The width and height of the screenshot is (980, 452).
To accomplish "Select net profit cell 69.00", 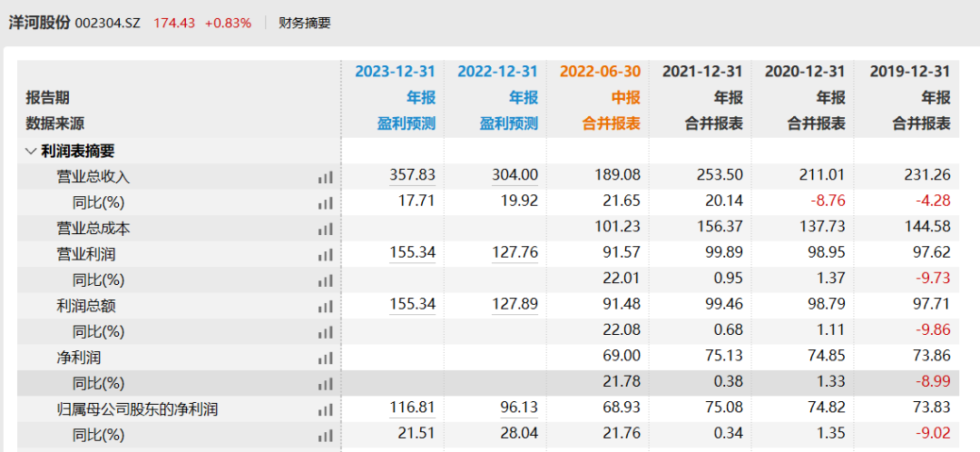I will click(622, 356).
